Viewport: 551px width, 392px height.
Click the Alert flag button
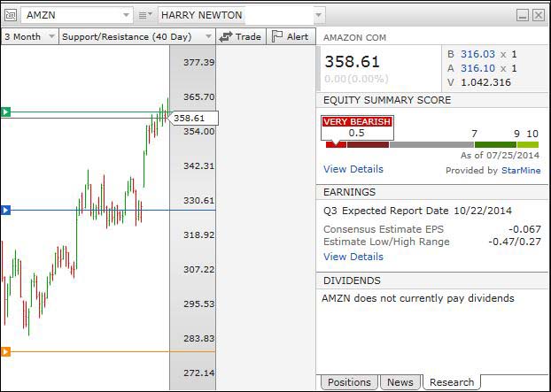(x=291, y=36)
